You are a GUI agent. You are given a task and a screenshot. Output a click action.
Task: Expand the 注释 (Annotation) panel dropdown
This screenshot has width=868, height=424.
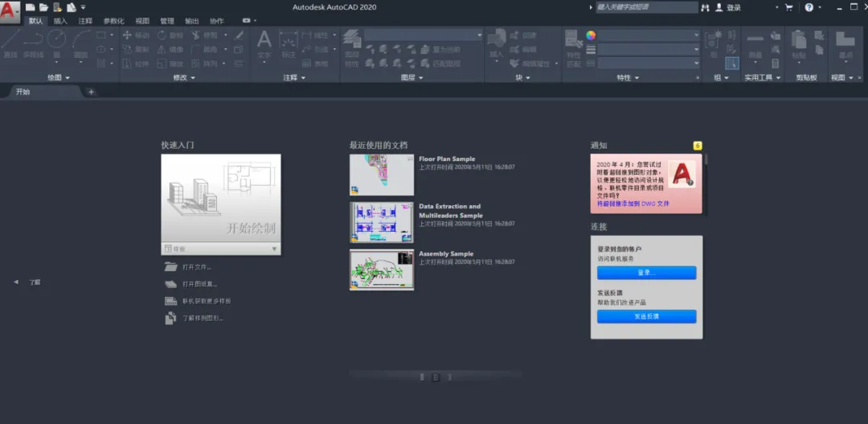click(x=294, y=77)
